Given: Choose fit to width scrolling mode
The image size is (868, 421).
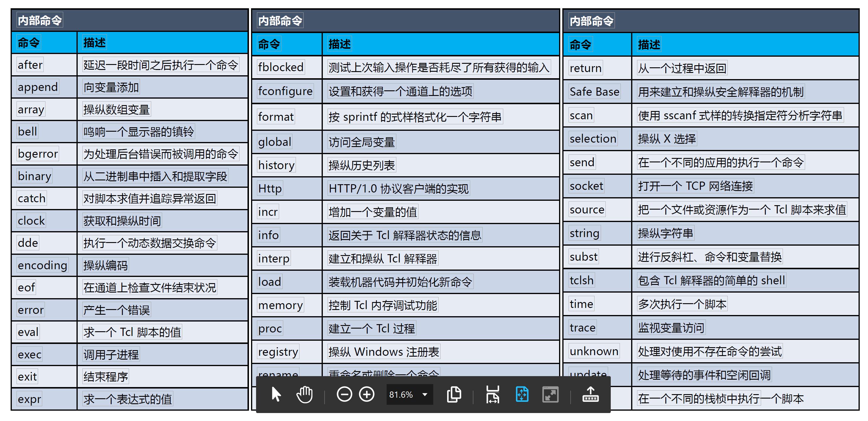Looking at the screenshot, I should (x=493, y=394).
